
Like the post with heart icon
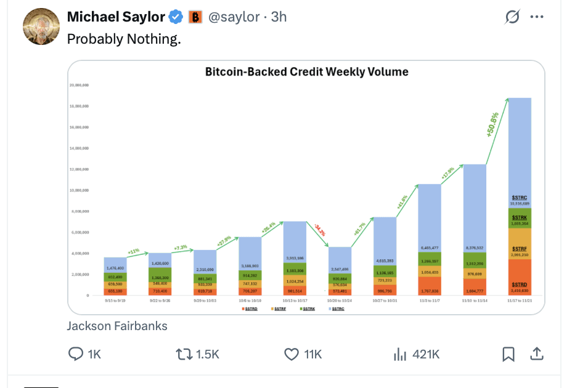(x=291, y=354)
